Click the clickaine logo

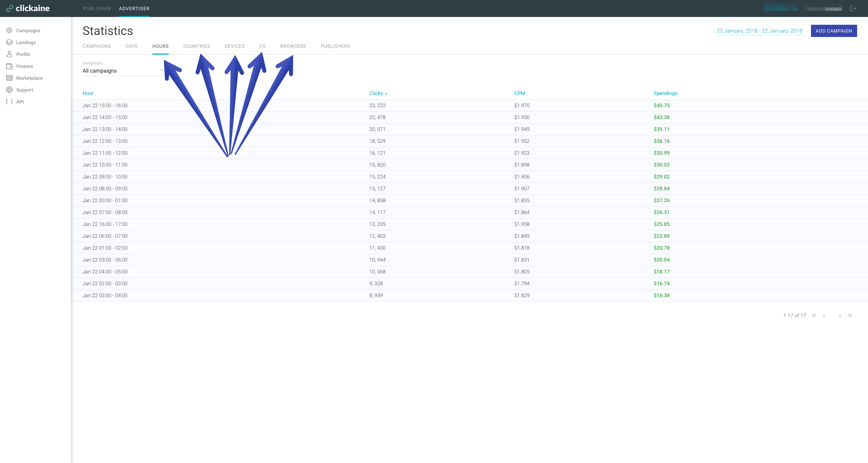(x=28, y=8)
